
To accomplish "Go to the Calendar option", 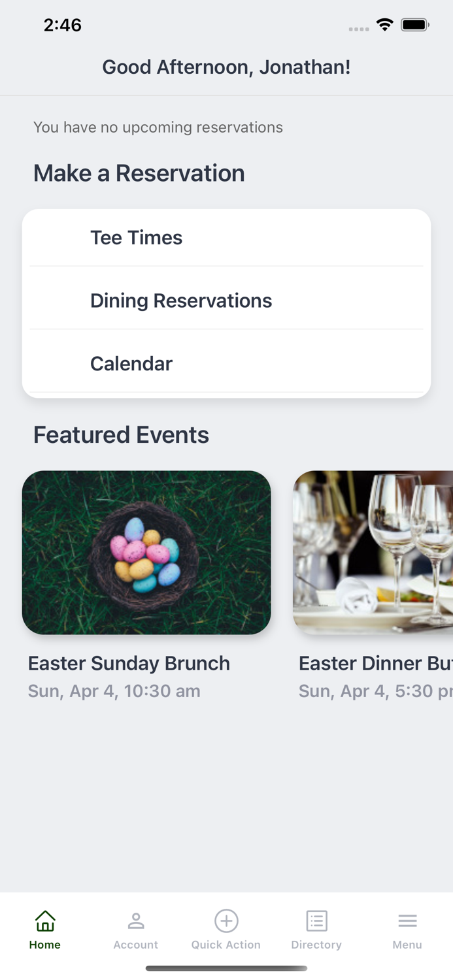I will coord(131,363).
